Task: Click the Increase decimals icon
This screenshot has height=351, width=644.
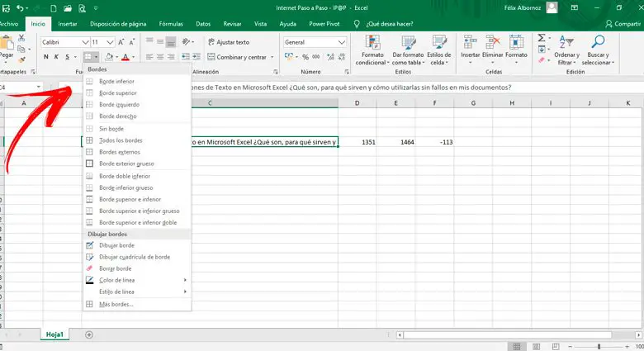Action: click(330, 57)
